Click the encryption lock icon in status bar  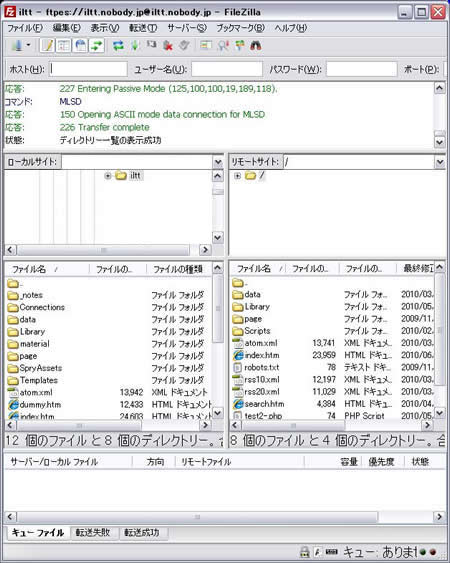pyautogui.click(x=305, y=552)
